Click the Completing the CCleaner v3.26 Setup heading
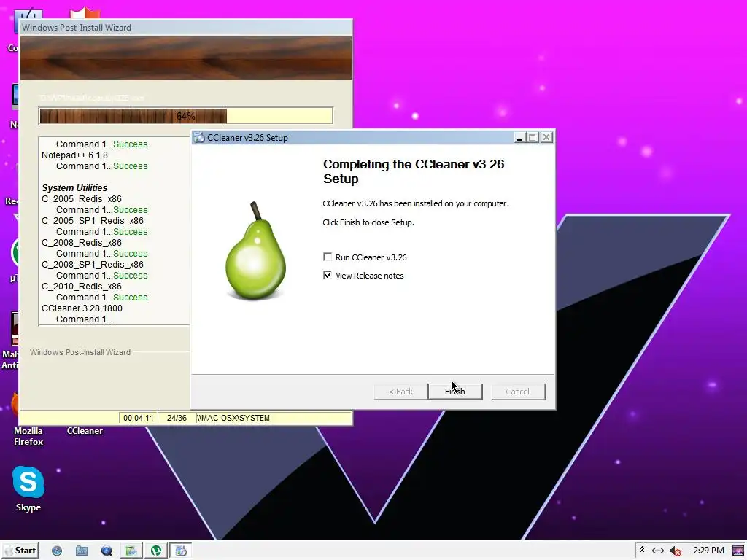 tap(414, 171)
